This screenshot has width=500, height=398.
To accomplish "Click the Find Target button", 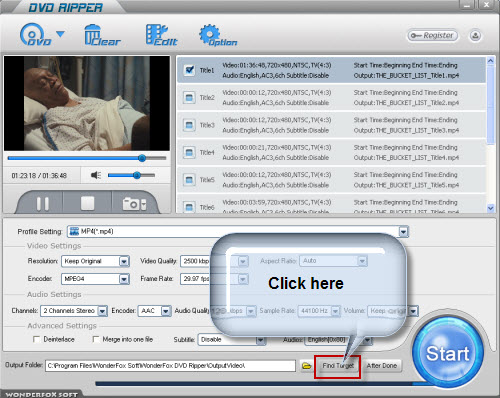I will pos(338,366).
